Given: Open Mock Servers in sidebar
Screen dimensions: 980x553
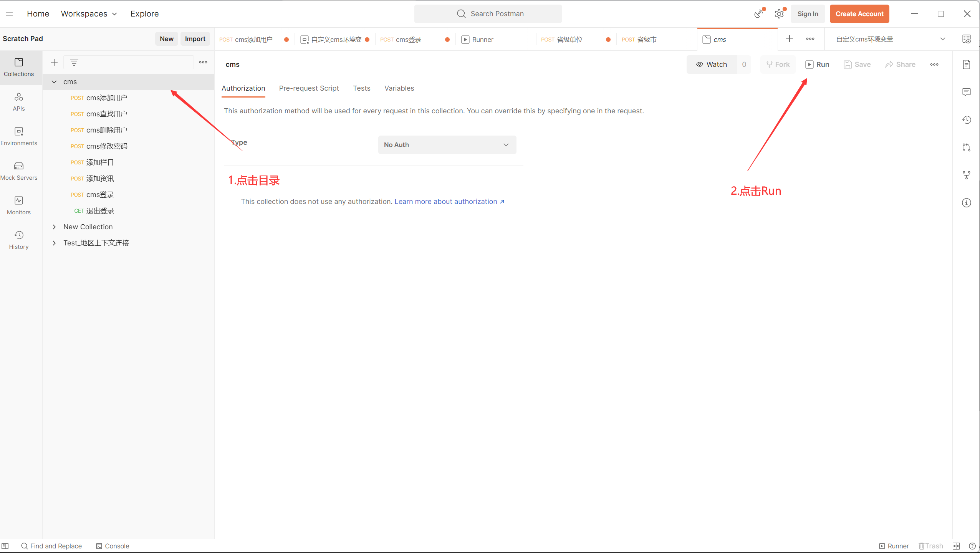Looking at the screenshot, I should (19, 171).
